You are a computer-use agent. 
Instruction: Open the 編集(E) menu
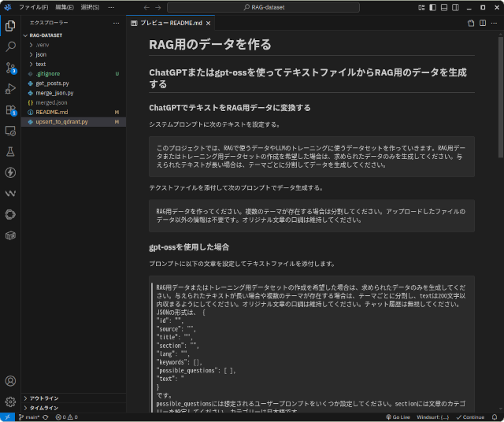point(65,7)
